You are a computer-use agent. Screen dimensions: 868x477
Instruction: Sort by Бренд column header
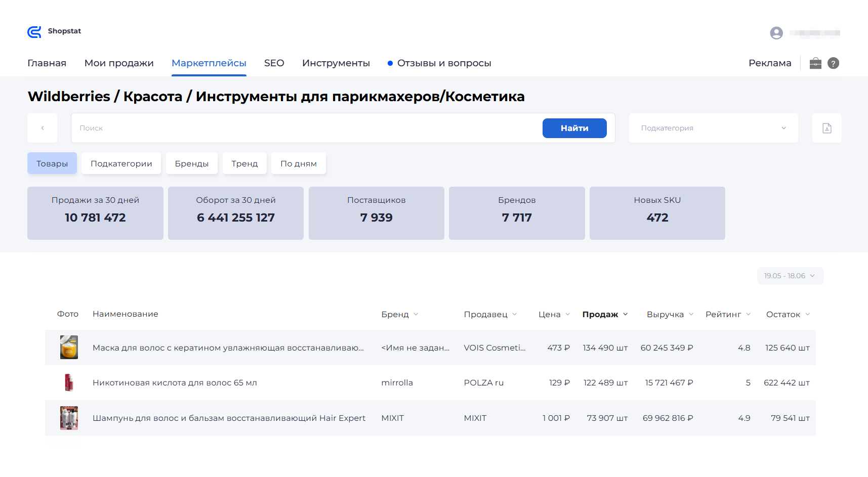[x=400, y=314]
